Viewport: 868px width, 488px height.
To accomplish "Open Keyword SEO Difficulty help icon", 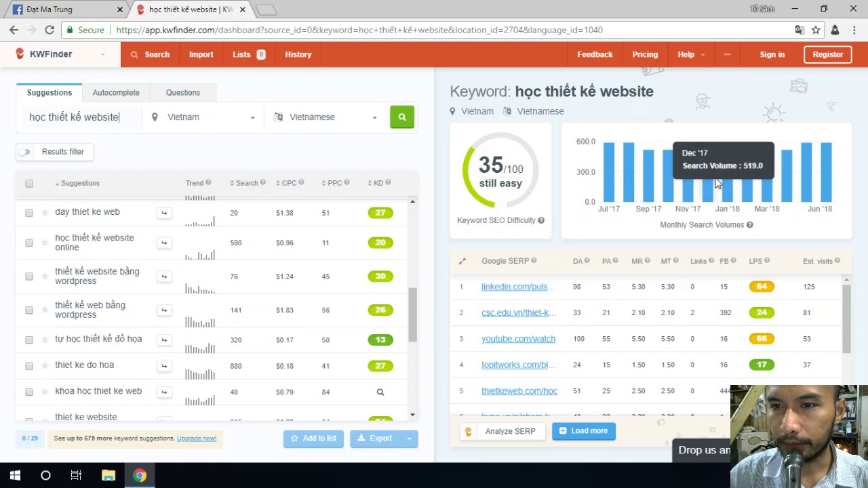I will pyautogui.click(x=541, y=220).
